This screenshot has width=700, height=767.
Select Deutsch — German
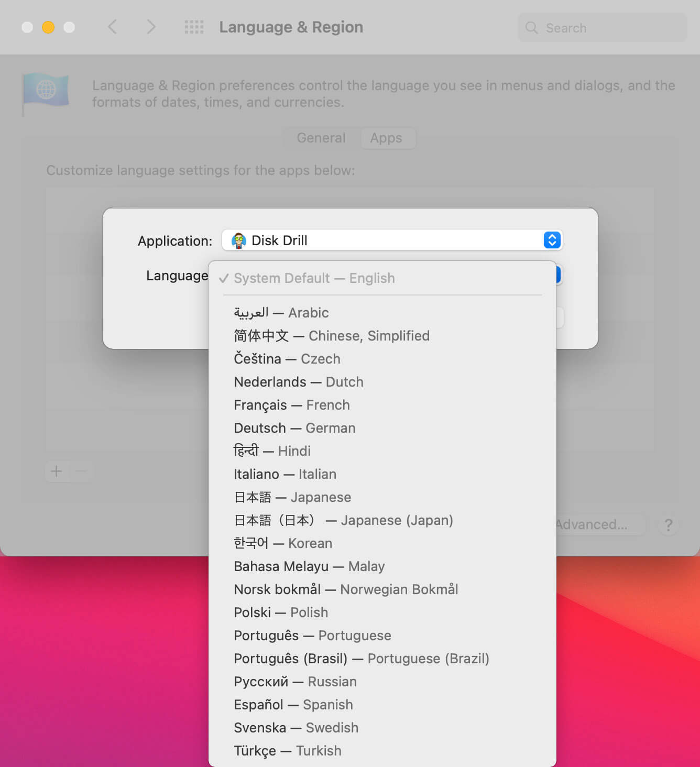[x=382, y=428]
